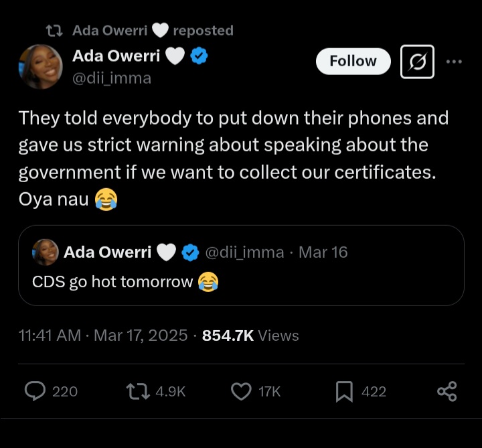This screenshot has height=448, width=482.
Task: Click the reply comment icon
Action: (x=35, y=391)
